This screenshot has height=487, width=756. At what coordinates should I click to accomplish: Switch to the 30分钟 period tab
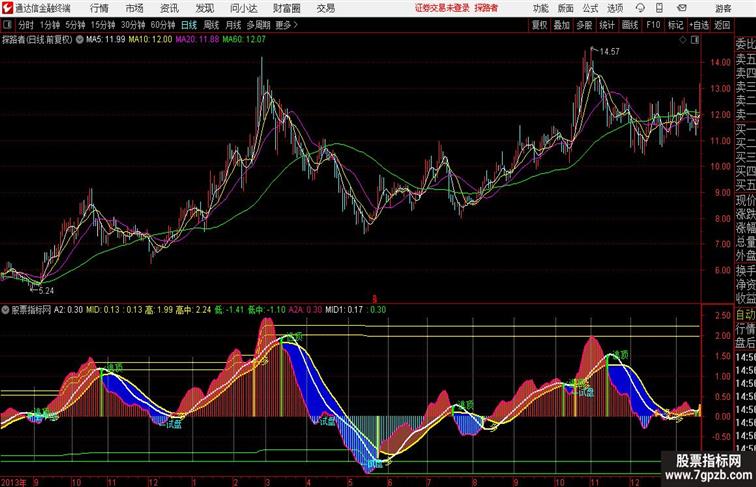click(133, 25)
